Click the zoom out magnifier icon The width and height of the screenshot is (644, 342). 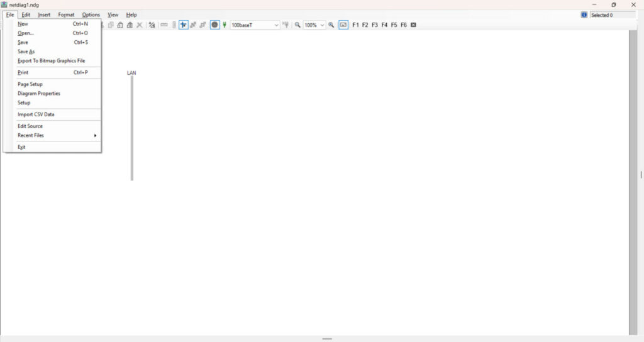(x=297, y=25)
